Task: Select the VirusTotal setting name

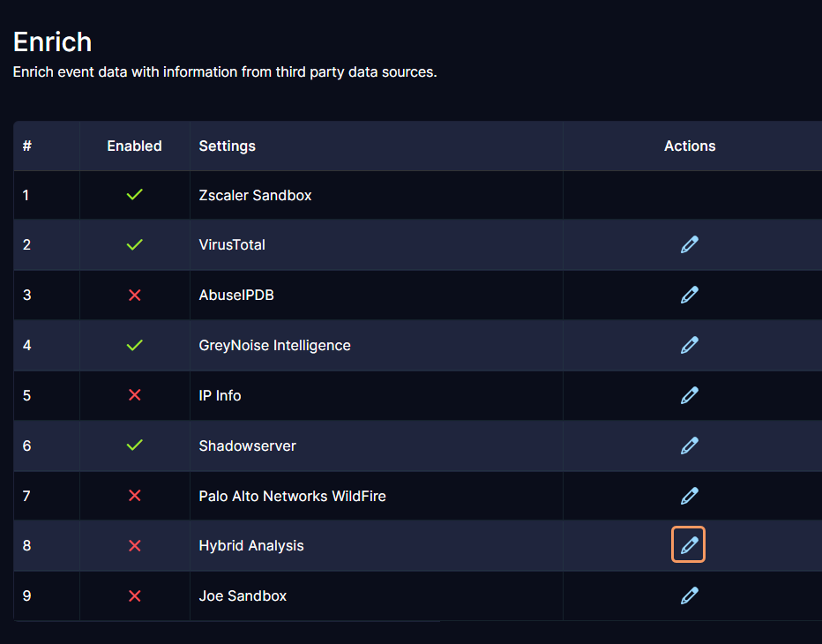Action: click(x=232, y=244)
